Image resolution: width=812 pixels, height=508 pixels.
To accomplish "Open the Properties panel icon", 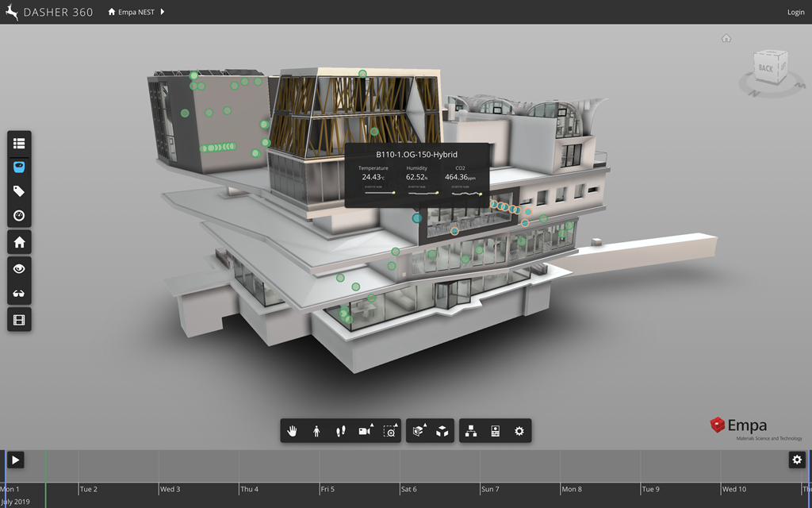I will 495,431.
